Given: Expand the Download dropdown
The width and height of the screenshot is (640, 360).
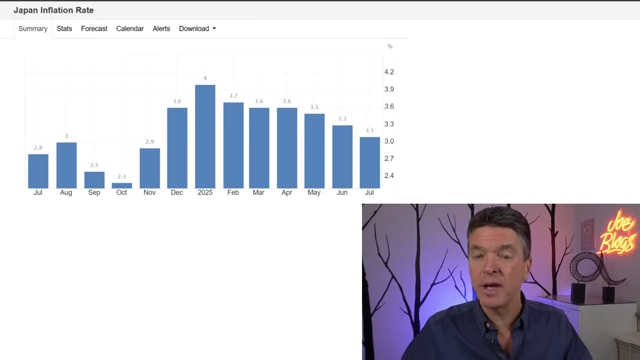Looking at the screenshot, I should click(198, 29).
